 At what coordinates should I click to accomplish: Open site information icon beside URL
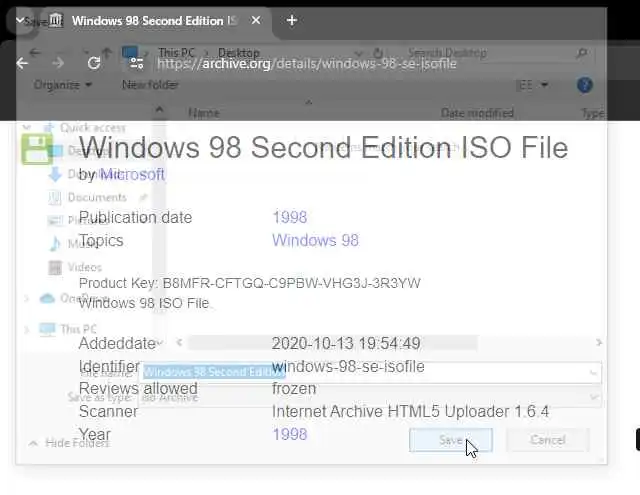[x=136, y=63]
